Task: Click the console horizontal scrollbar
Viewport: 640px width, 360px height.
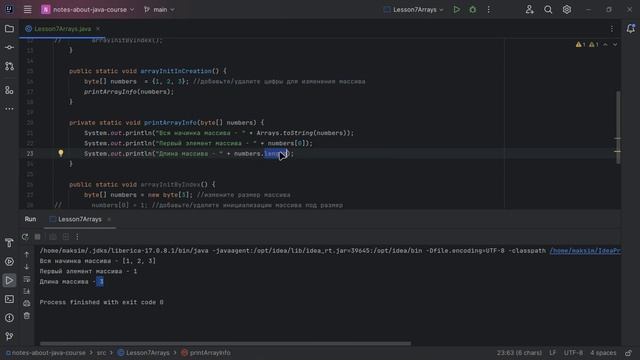Action: click(225, 344)
